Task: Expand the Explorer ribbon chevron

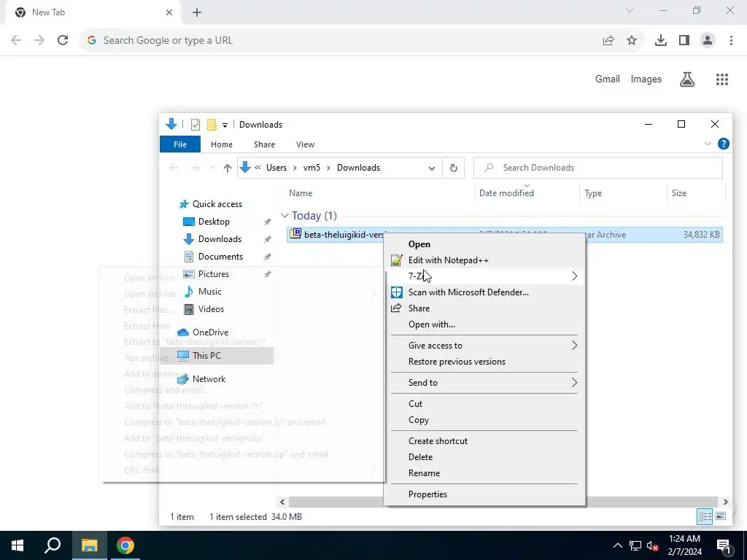Action: point(708,144)
